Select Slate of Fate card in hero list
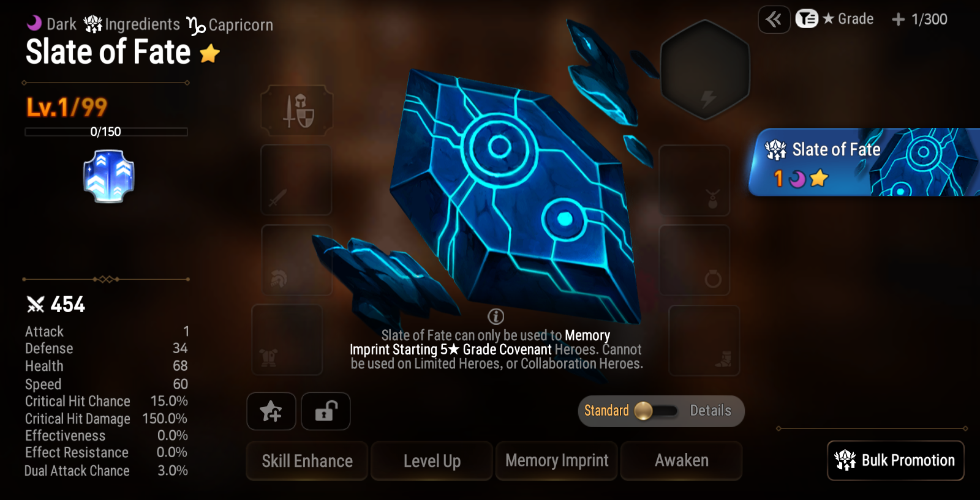The image size is (980, 500). click(x=864, y=162)
